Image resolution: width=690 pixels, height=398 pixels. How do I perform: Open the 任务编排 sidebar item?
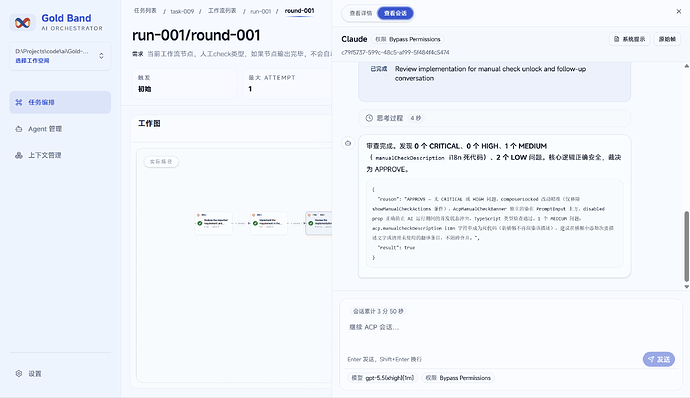click(x=60, y=102)
